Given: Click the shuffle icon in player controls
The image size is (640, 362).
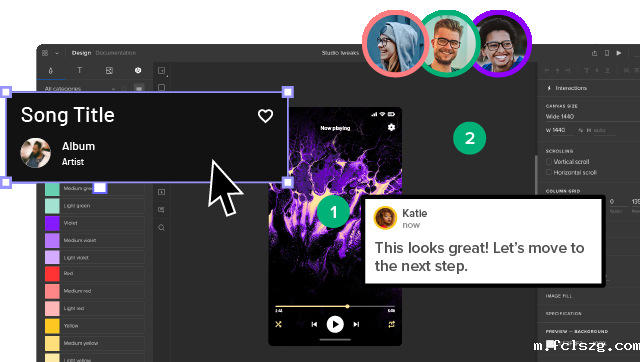Looking at the screenshot, I should point(278,324).
